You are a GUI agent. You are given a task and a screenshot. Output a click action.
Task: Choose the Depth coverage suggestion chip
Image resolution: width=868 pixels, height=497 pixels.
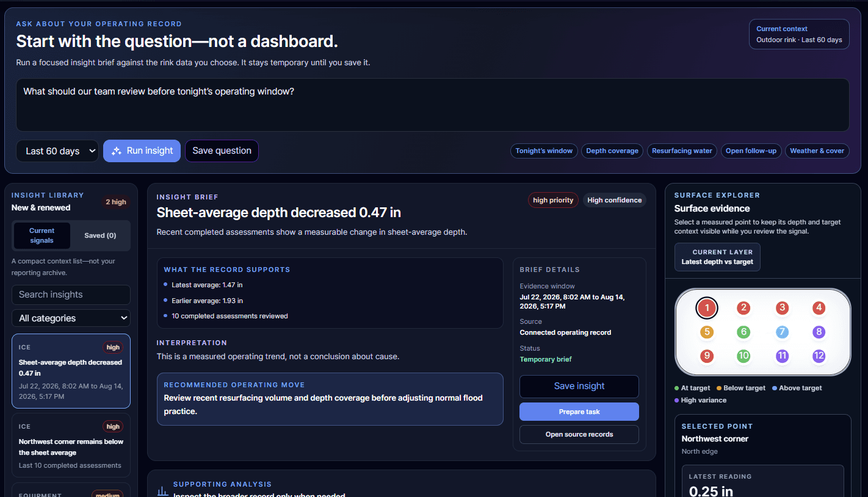612,151
